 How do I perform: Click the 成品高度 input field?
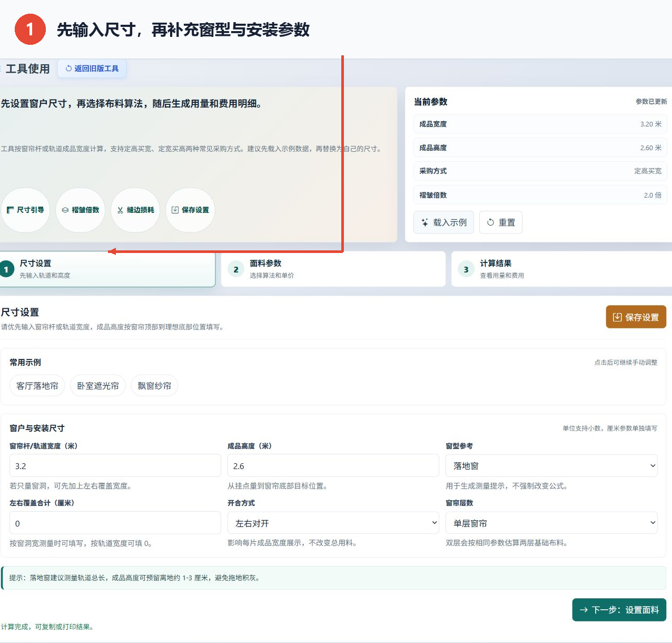(333, 466)
